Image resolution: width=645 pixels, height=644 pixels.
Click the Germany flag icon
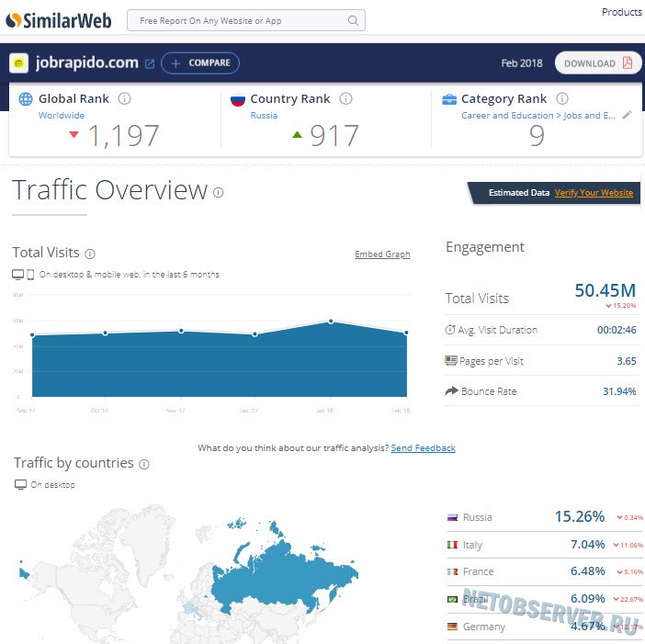[x=452, y=627]
